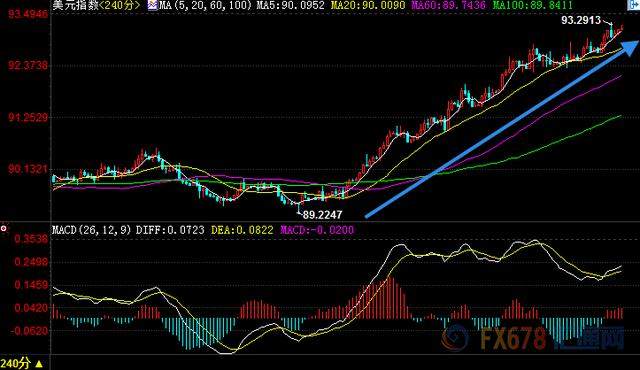Click the small red circle beside MACD panel

(4, 229)
